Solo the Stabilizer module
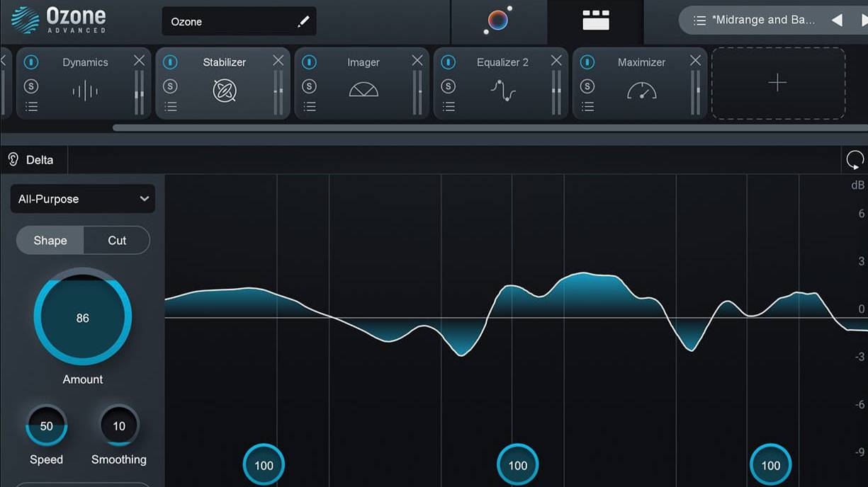 170,86
